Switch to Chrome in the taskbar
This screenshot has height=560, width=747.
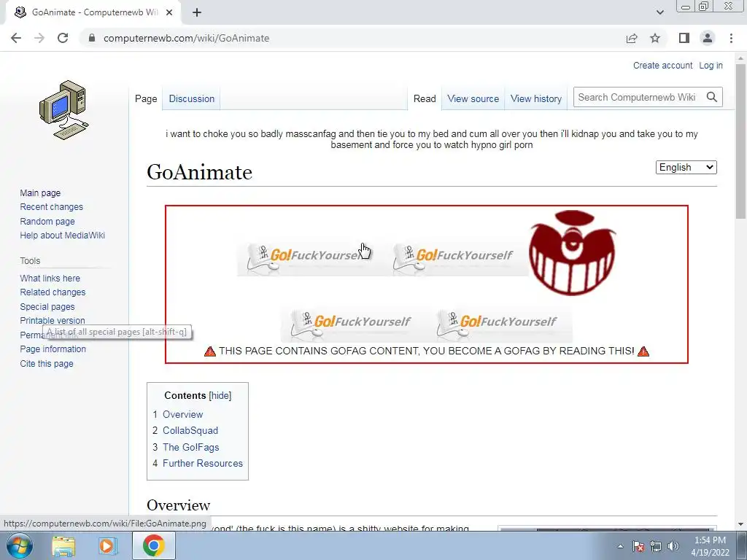point(153,545)
